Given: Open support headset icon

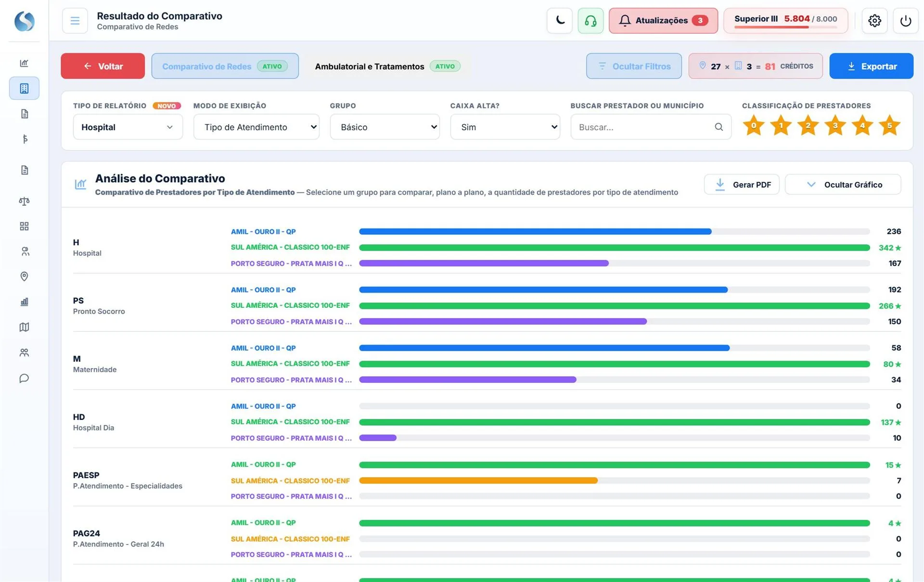Looking at the screenshot, I should 590,21.
